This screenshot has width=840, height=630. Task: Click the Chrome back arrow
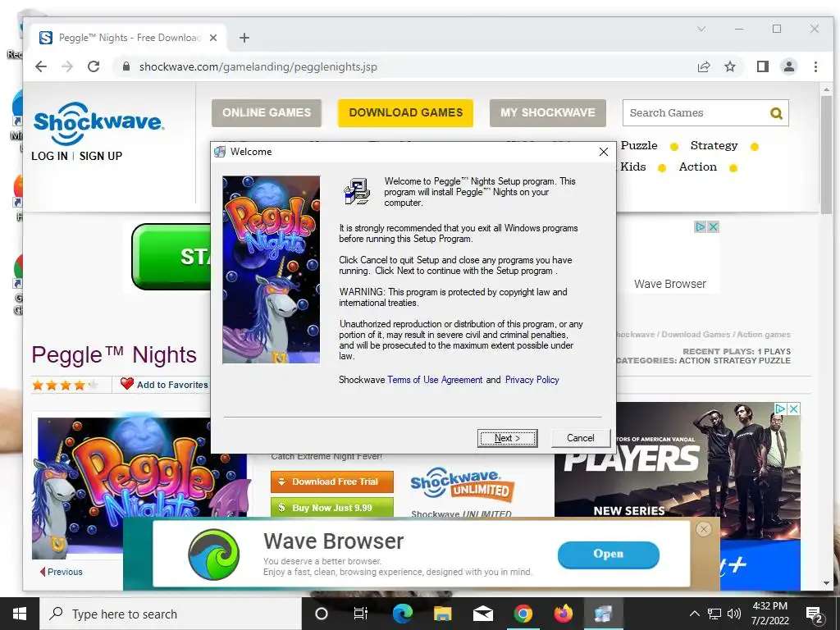[41, 66]
